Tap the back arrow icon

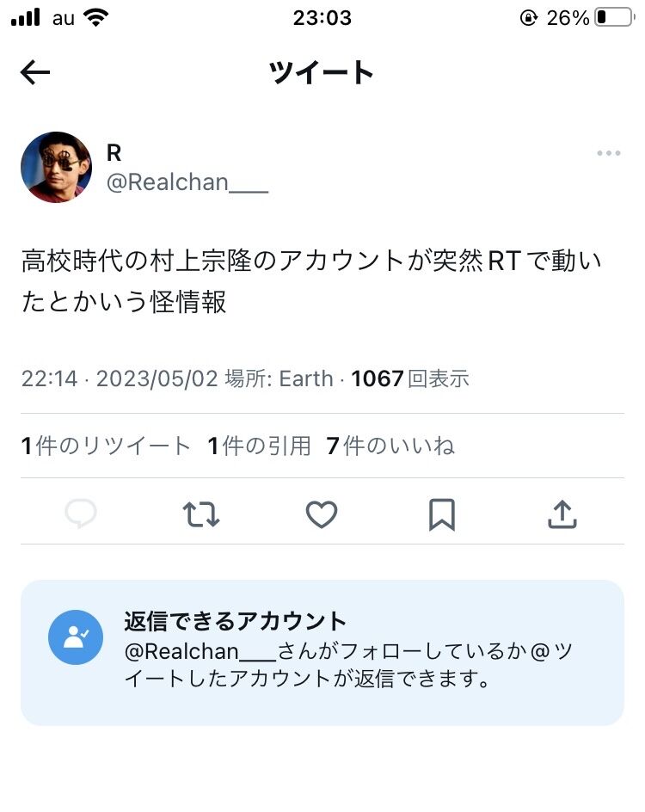(35, 73)
